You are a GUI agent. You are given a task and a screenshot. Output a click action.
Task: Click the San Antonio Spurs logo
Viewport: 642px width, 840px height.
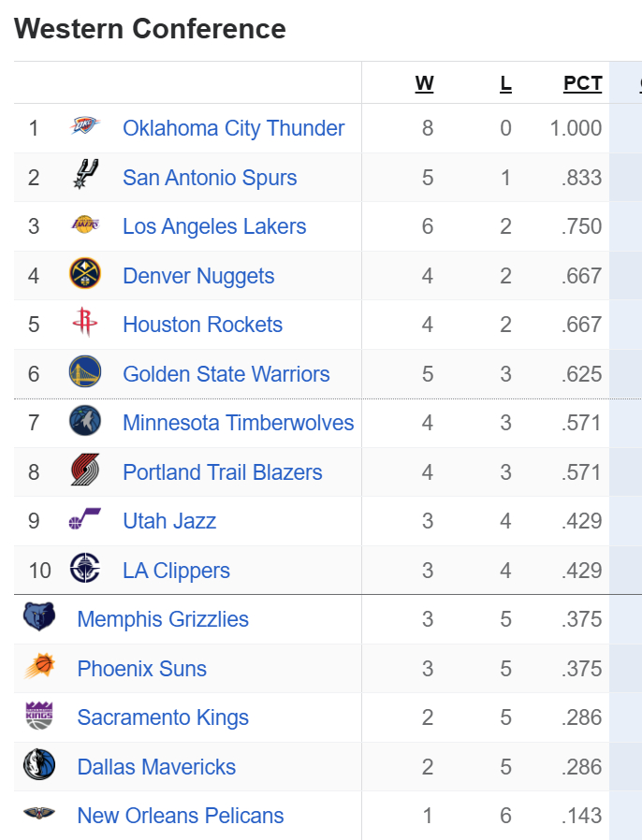coord(84,177)
